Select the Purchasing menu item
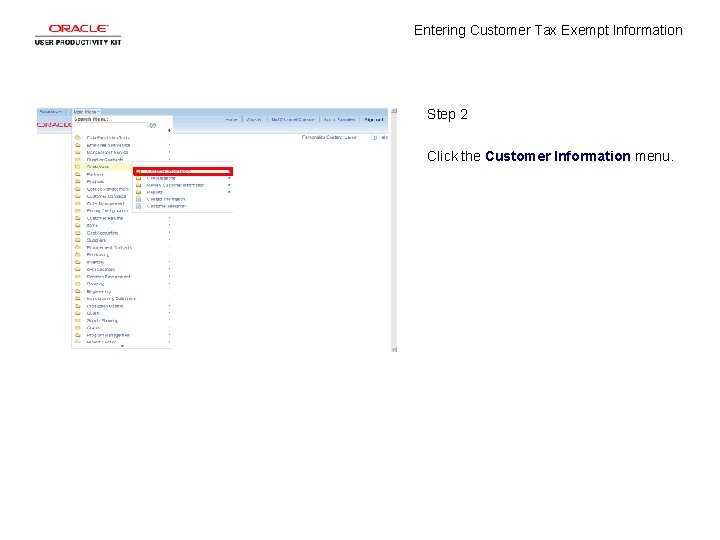 [x=97, y=255]
